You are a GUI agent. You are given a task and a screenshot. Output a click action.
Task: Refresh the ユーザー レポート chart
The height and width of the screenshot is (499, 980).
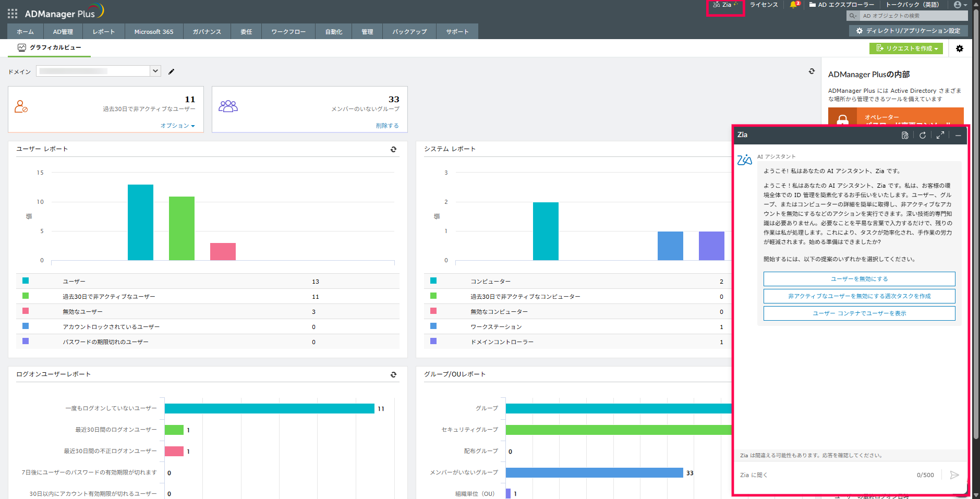394,150
